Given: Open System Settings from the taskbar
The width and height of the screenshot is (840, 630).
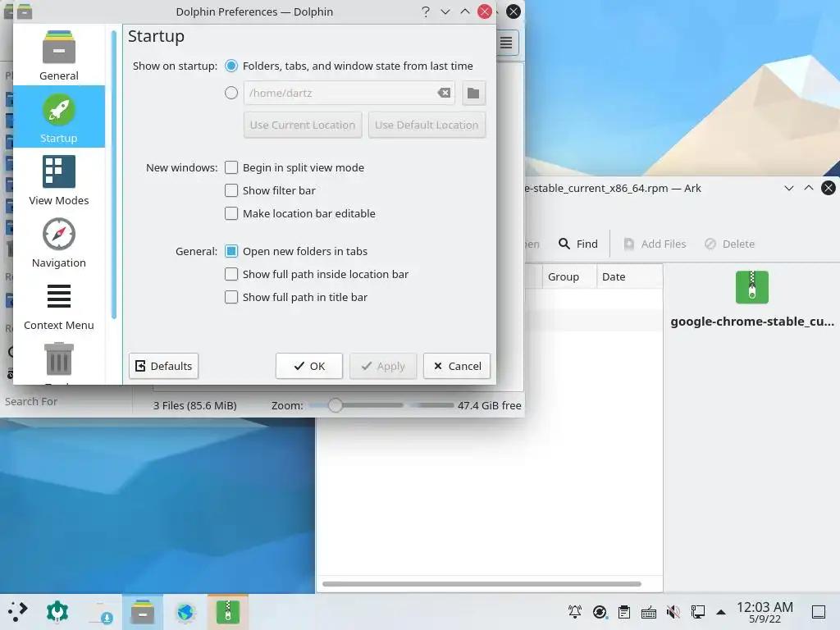Looking at the screenshot, I should click(57, 611).
